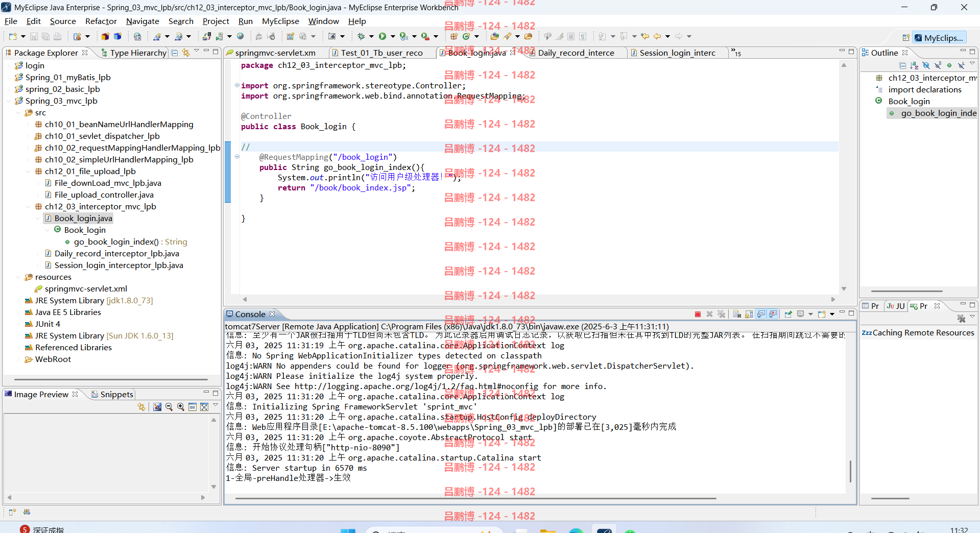980x533 pixels.
Task: Click the JUnit JU tab in right bottom panel
Action: coord(896,306)
